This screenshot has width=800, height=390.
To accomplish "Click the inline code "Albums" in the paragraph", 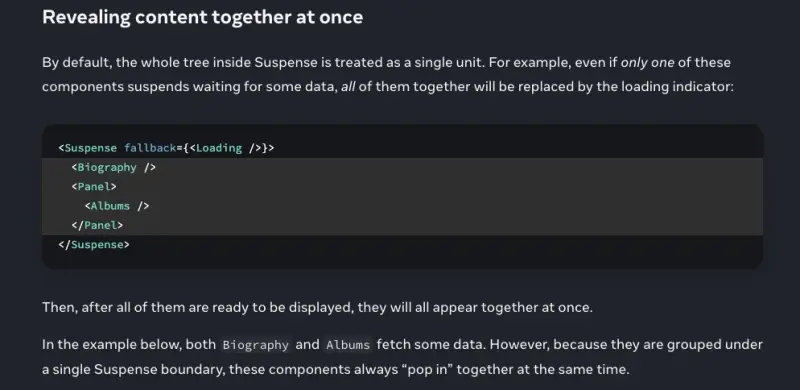I will [348, 345].
